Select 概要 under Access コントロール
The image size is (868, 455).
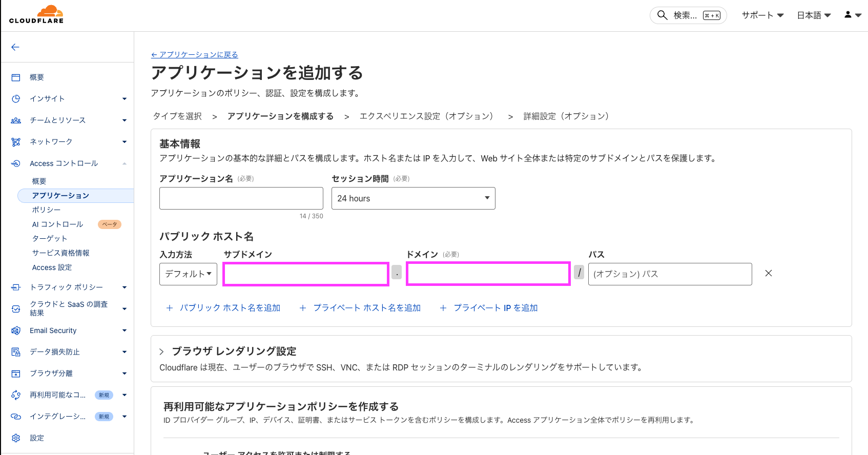click(39, 181)
